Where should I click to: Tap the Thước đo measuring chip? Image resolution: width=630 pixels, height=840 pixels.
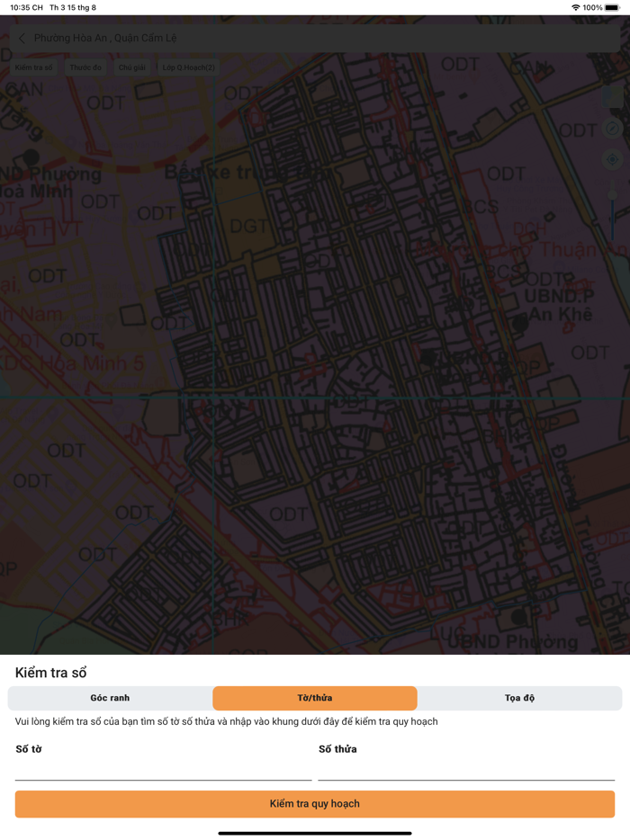[x=85, y=67]
